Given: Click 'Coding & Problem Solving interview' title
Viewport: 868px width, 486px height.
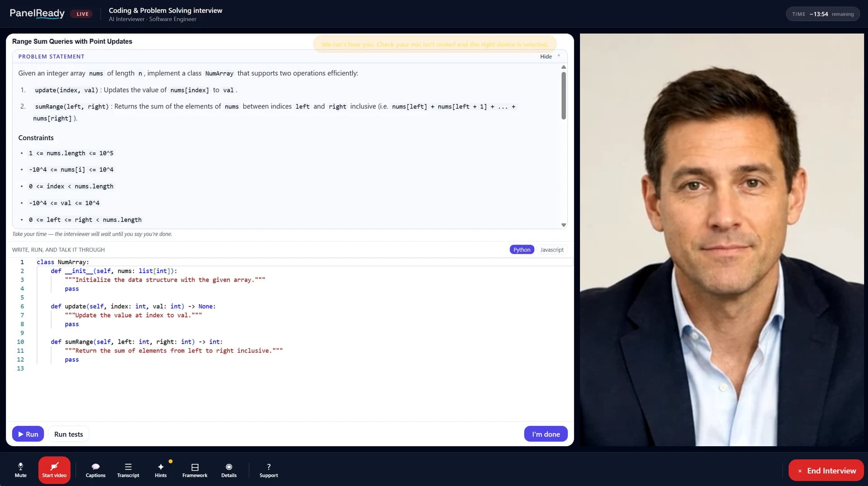Looking at the screenshot, I should pos(165,10).
